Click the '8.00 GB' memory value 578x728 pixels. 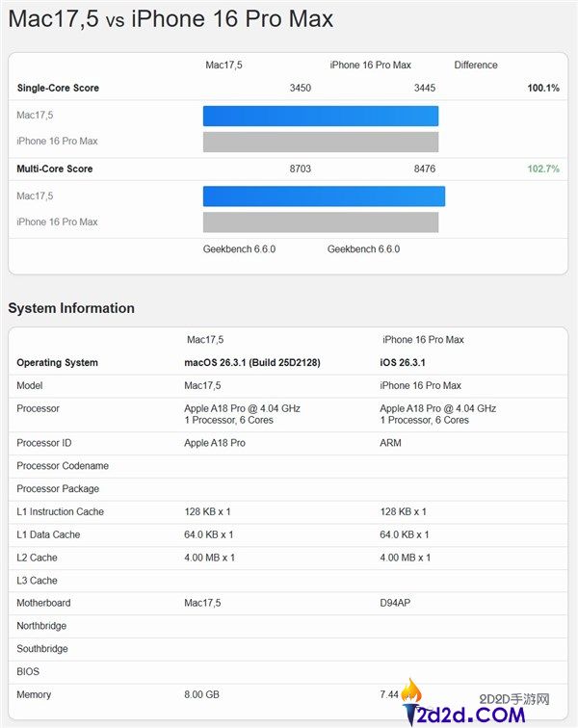[201, 695]
